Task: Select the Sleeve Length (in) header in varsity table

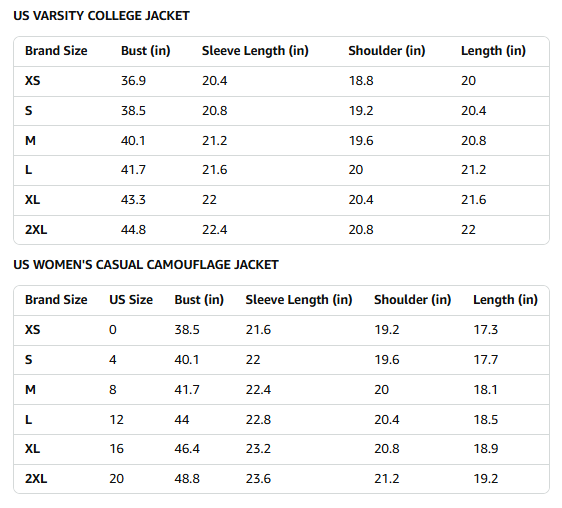Action: click(x=255, y=51)
